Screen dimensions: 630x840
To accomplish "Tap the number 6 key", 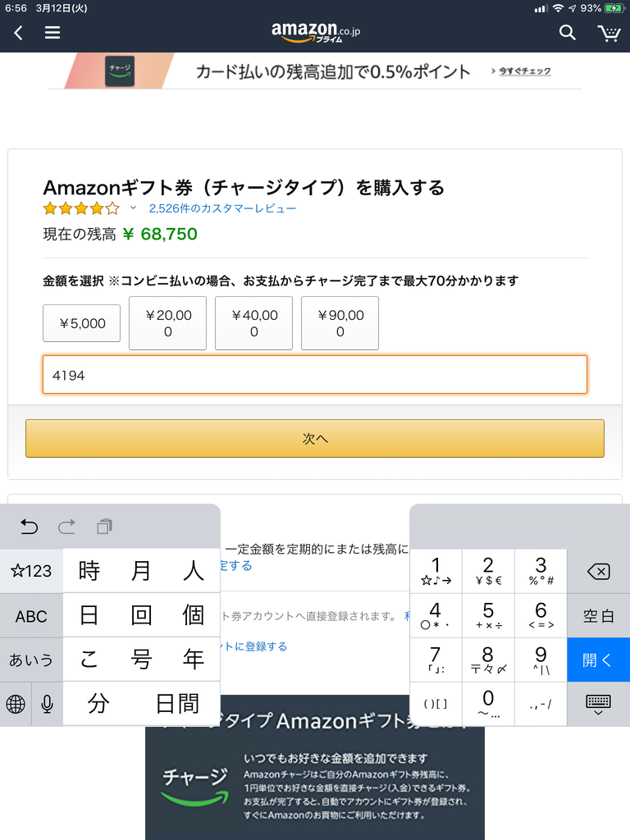I will pyautogui.click(x=541, y=615).
